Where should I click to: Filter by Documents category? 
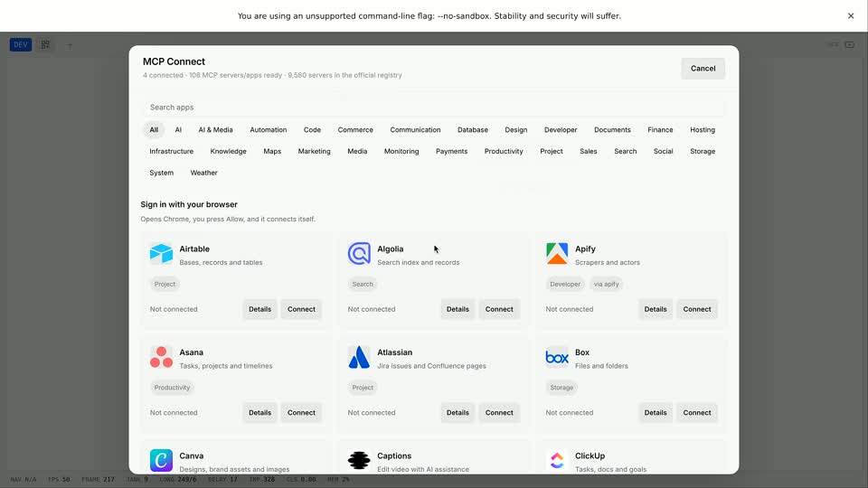tap(612, 130)
